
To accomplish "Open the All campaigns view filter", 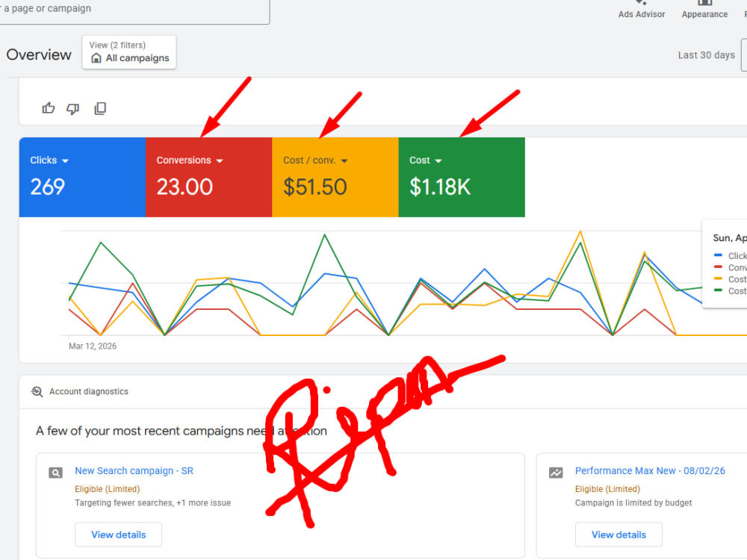I will point(129,52).
